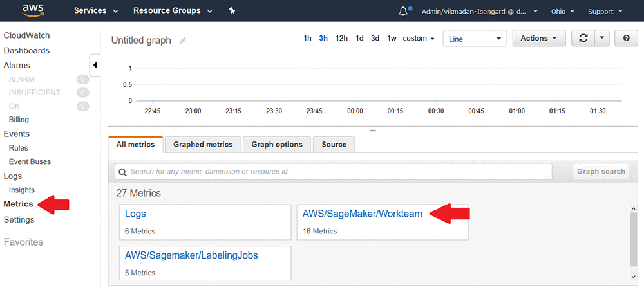Open the Services menu
The width and height of the screenshot is (644, 292).
(96, 11)
